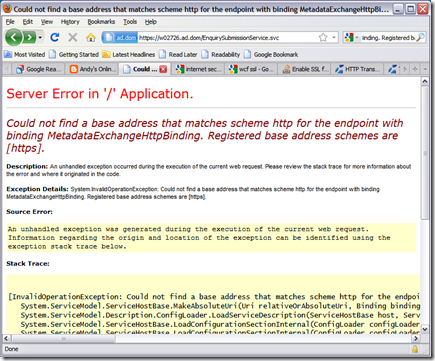
Task: Open the Most Visited bookmark folder
Action: tap(25, 54)
